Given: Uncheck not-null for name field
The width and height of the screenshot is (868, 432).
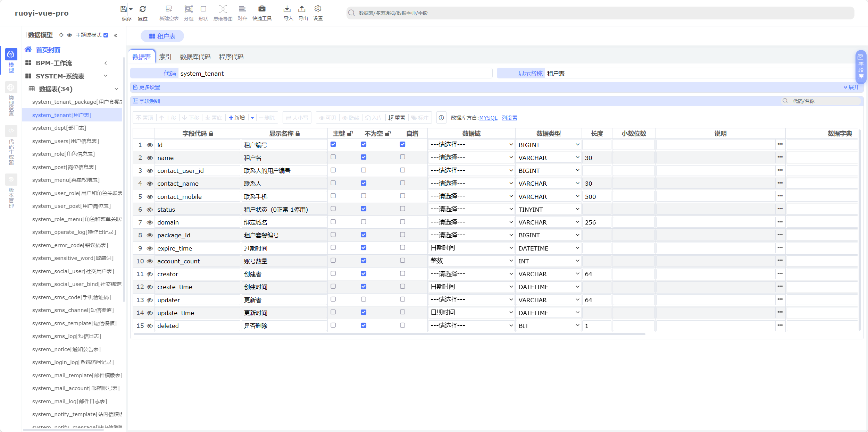Looking at the screenshot, I should click(x=364, y=157).
